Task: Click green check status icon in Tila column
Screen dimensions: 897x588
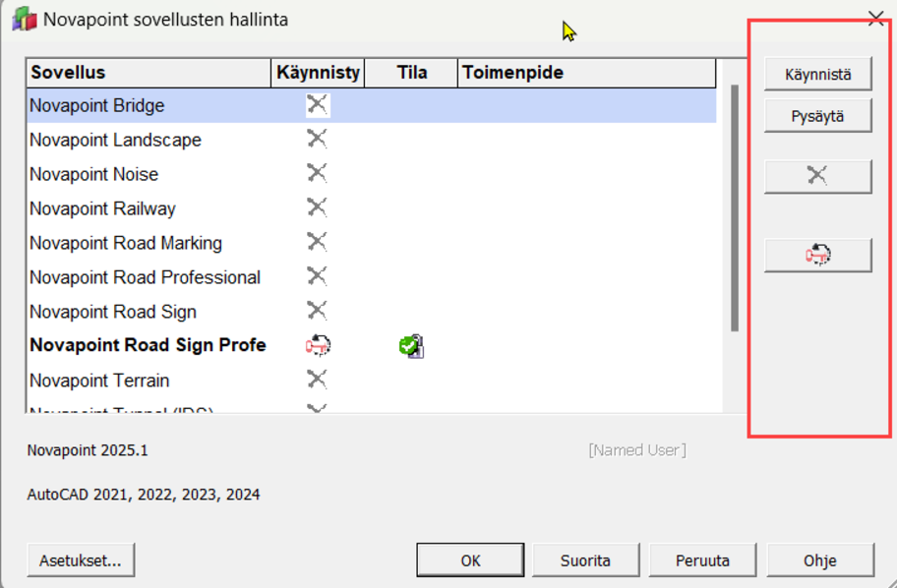Action: pos(411,346)
